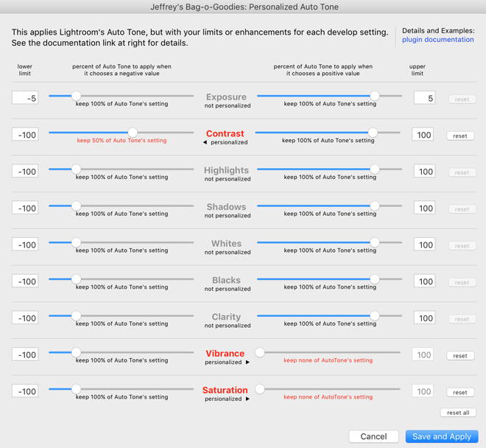Open the plugin documentation link
Screen dimensions: 486x448
point(437,39)
